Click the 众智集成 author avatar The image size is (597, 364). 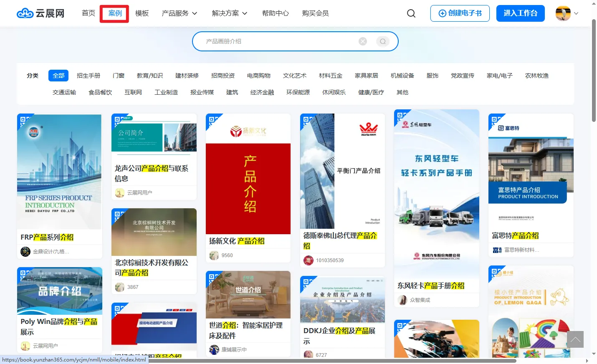click(x=402, y=300)
